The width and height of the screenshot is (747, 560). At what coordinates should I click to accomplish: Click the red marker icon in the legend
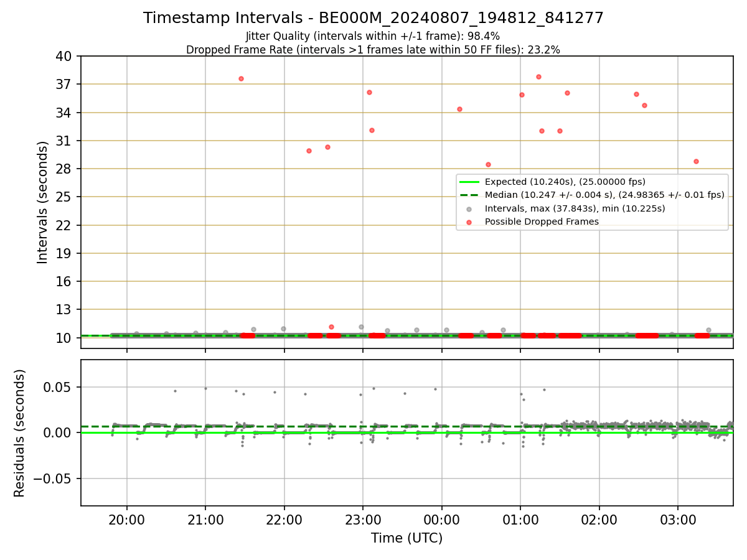tap(469, 222)
